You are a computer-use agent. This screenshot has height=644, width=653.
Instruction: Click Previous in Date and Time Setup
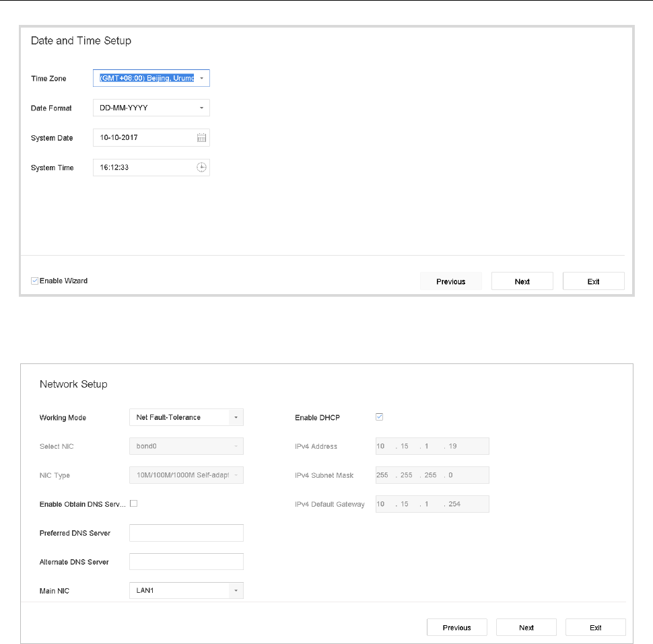pyautogui.click(x=451, y=281)
